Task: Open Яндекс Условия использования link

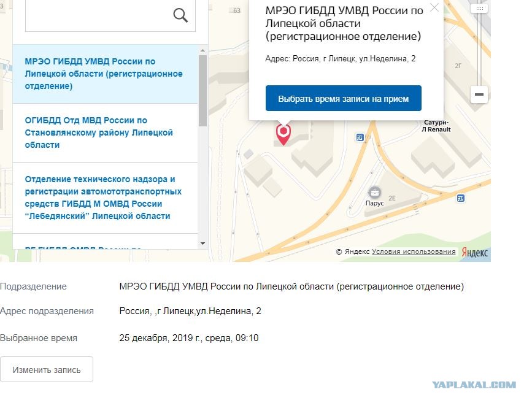Action: (x=414, y=251)
